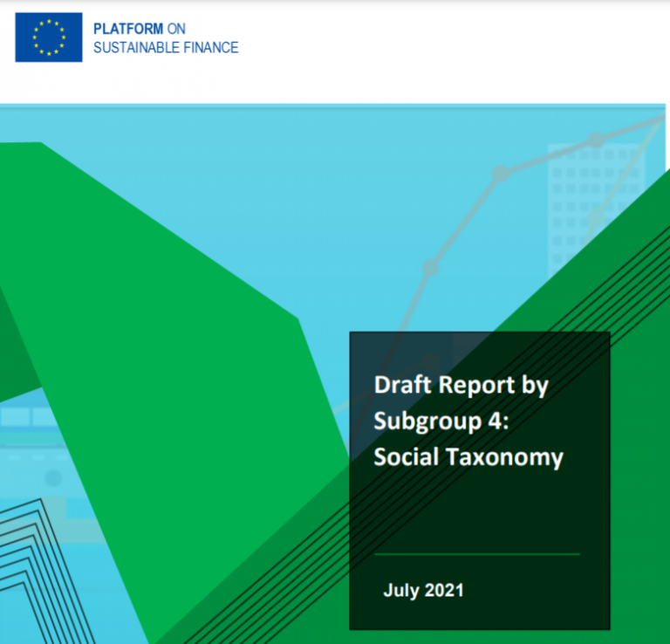670x644 pixels.
Task: Click the "Draft Report by" title line
Action: point(461,386)
